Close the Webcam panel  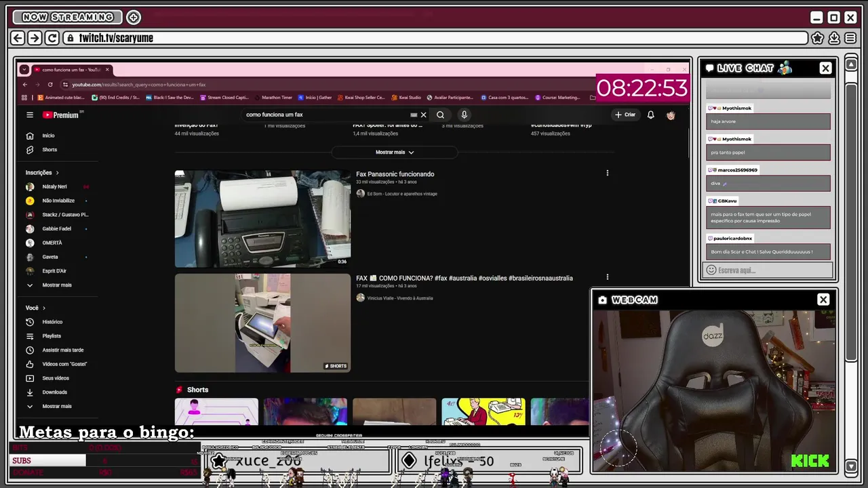(x=823, y=300)
